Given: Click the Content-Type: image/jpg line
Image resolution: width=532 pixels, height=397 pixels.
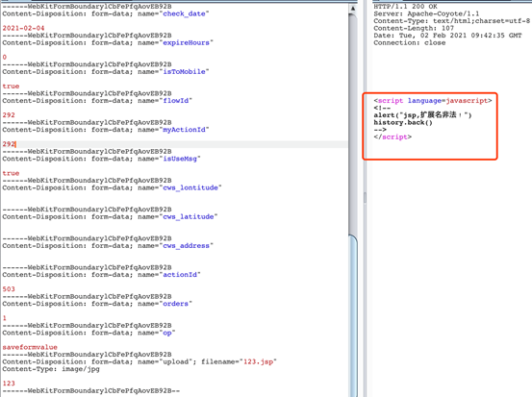Looking at the screenshot, I should click(51, 369).
